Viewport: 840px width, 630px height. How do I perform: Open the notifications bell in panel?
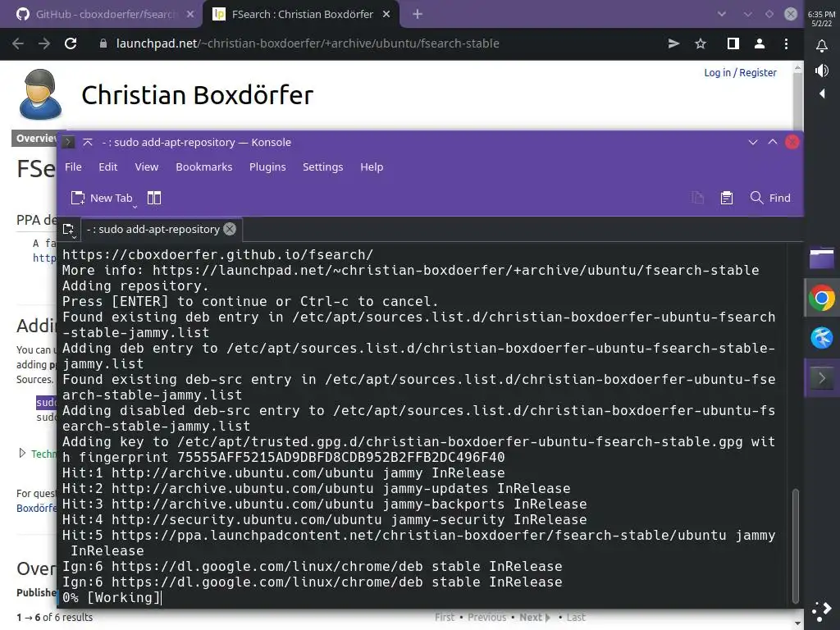pyautogui.click(x=822, y=46)
